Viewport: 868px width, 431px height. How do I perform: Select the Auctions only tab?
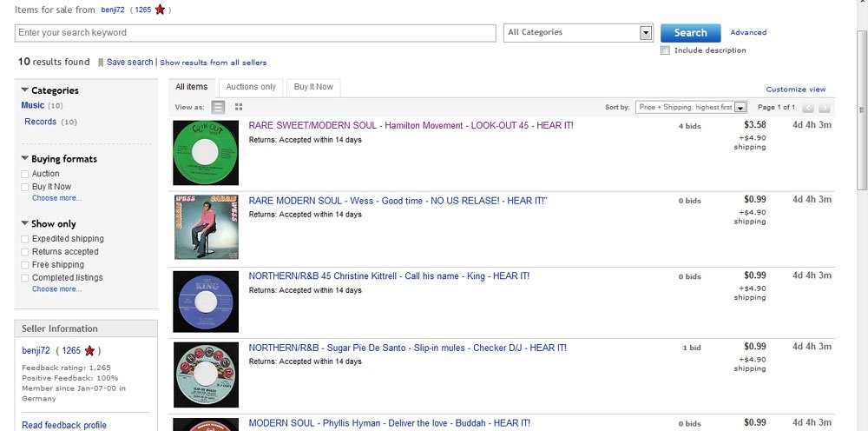pyautogui.click(x=251, y=87)
